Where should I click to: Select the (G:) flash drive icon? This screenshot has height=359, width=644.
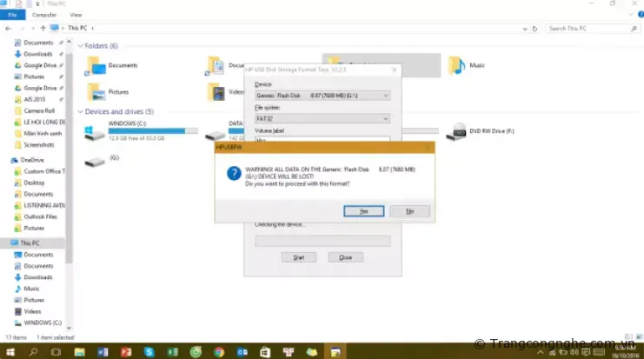(94, 160)
